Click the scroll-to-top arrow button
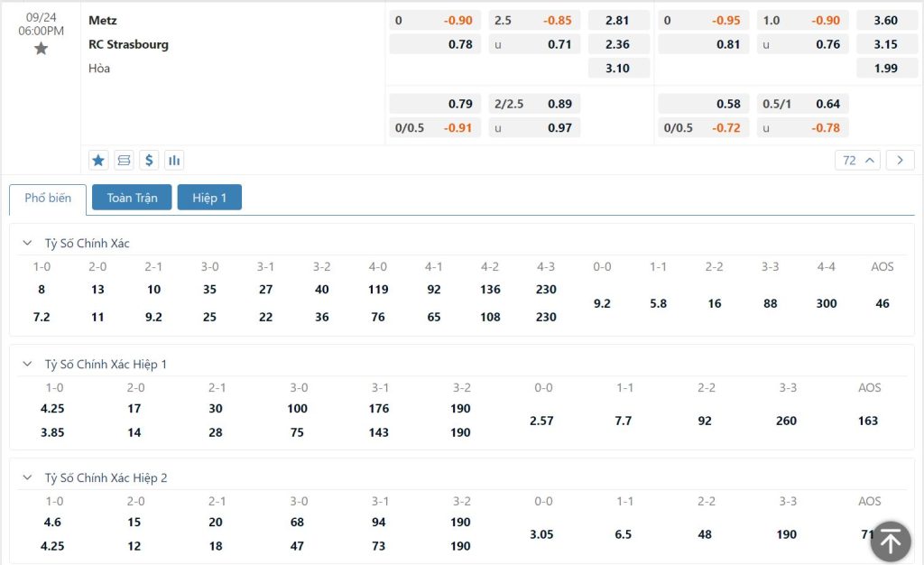The height and width of the screenshot is (565, 924). [x=891, y=542]
